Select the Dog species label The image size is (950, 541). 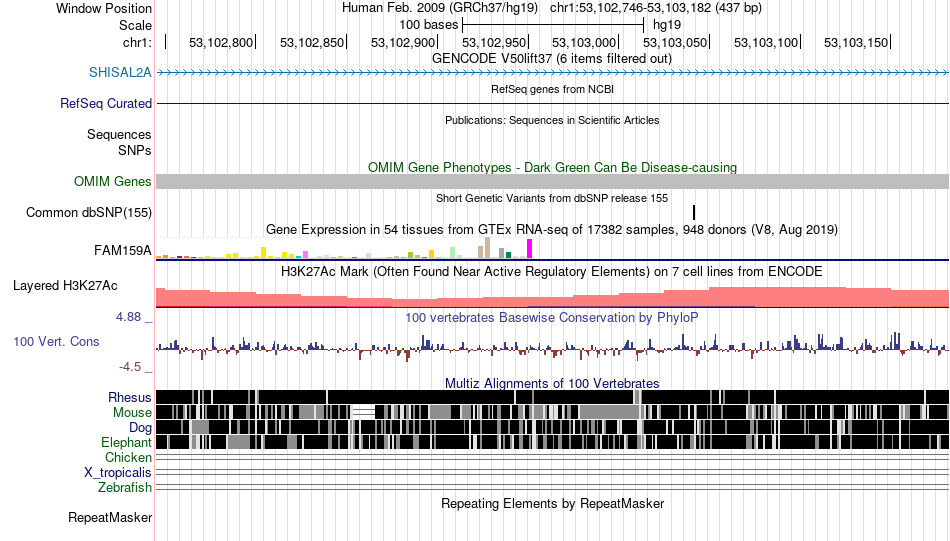140,428
